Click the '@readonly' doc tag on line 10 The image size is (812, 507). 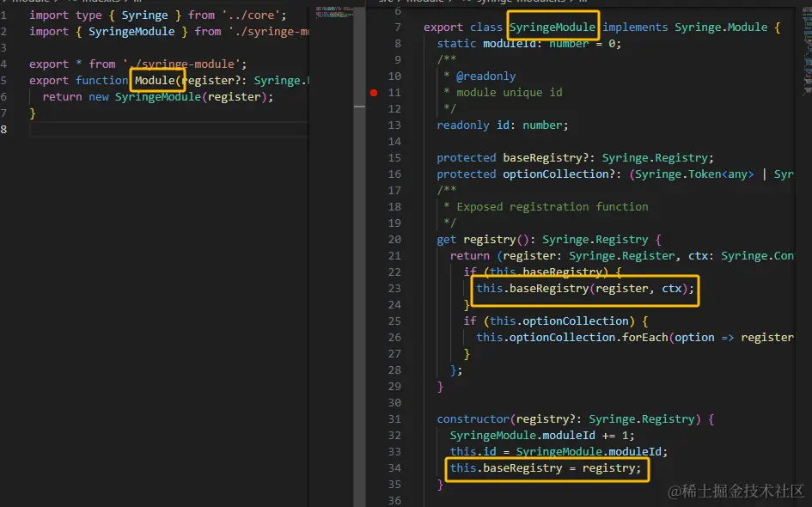tap(485, 76)
